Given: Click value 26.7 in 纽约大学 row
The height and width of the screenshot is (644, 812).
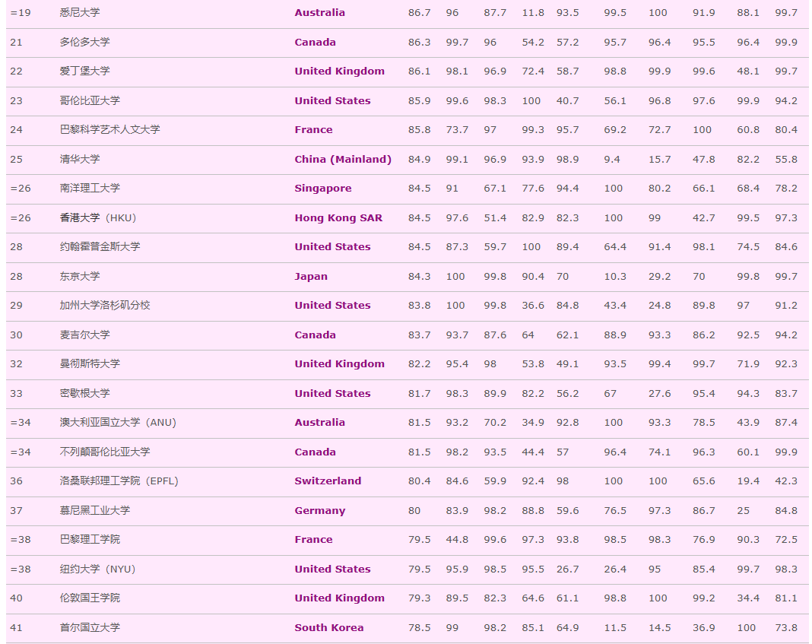Looking at the screenshot, I should click(568, 569).
